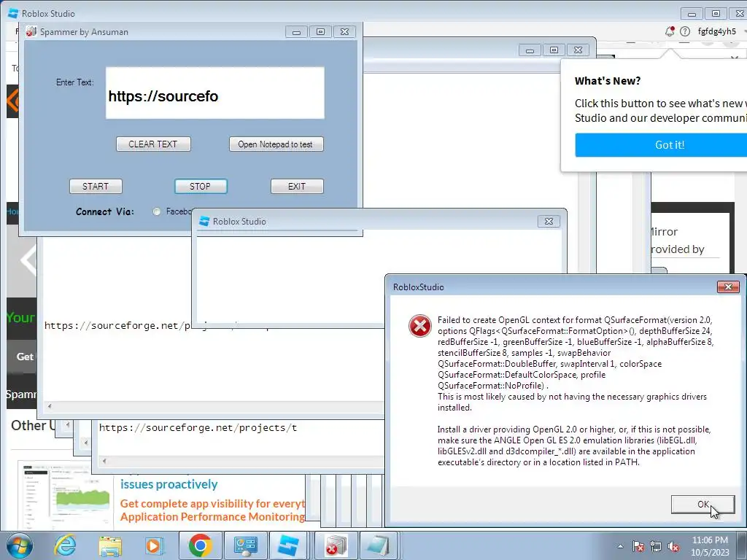Open the fgfdg4yh5 account menu

718,31
